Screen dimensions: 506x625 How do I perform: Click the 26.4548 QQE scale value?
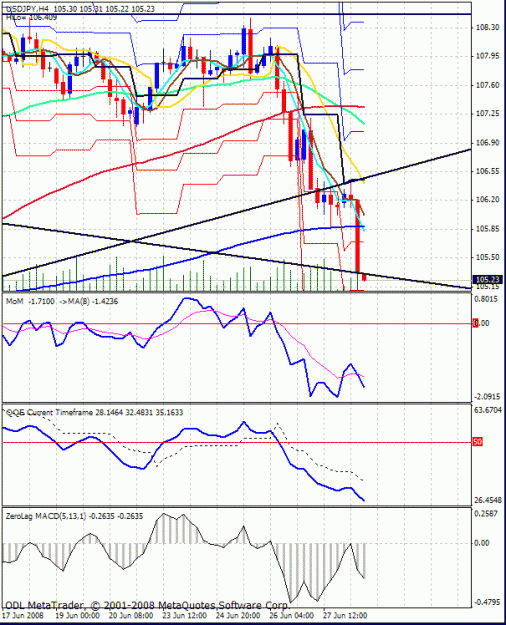pos(487,500)
